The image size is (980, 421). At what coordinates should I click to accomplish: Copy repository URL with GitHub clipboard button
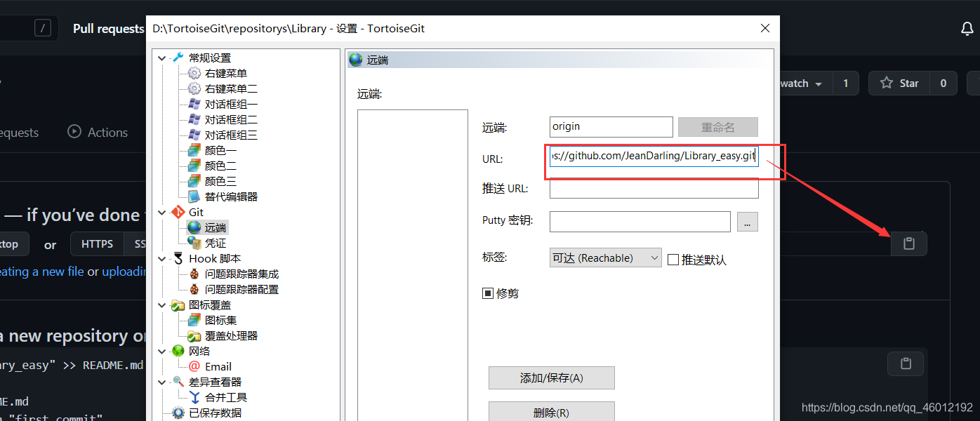(909, 243)
